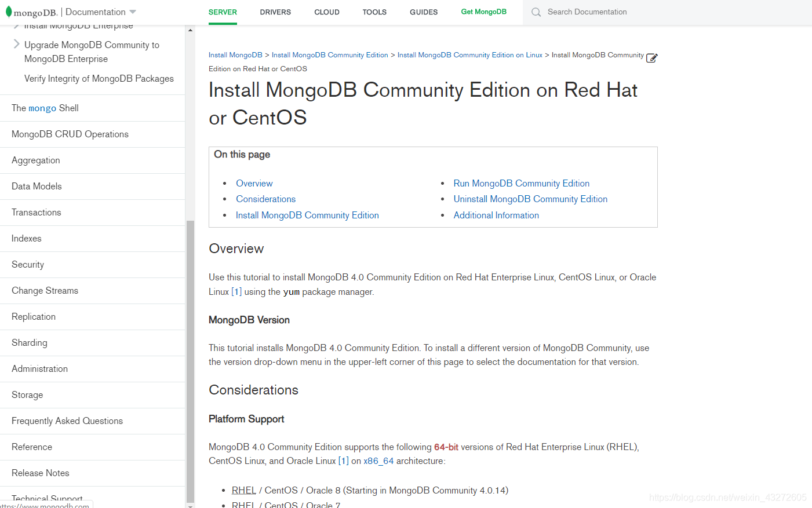Jump to Overview section link
The width and height of the screenshot is (812, 508).
pos(254,183)
